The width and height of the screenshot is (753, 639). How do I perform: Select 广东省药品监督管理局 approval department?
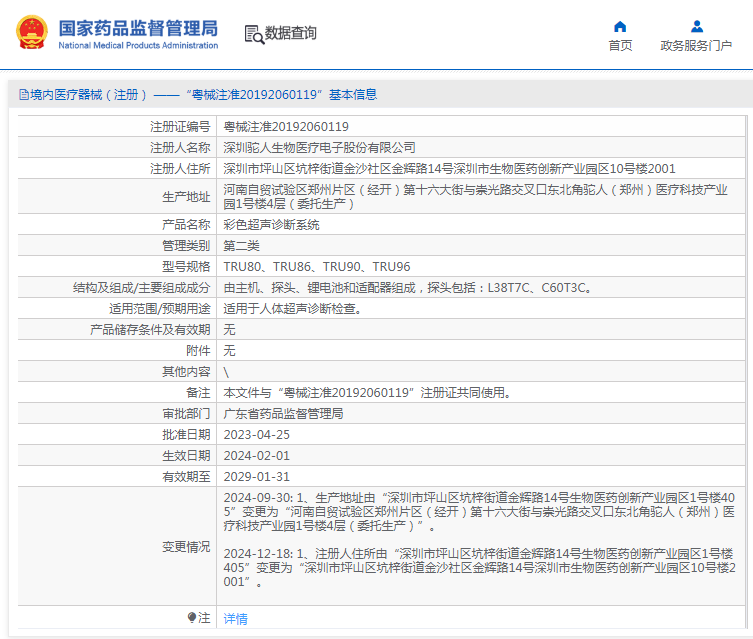tap(283, 414)
